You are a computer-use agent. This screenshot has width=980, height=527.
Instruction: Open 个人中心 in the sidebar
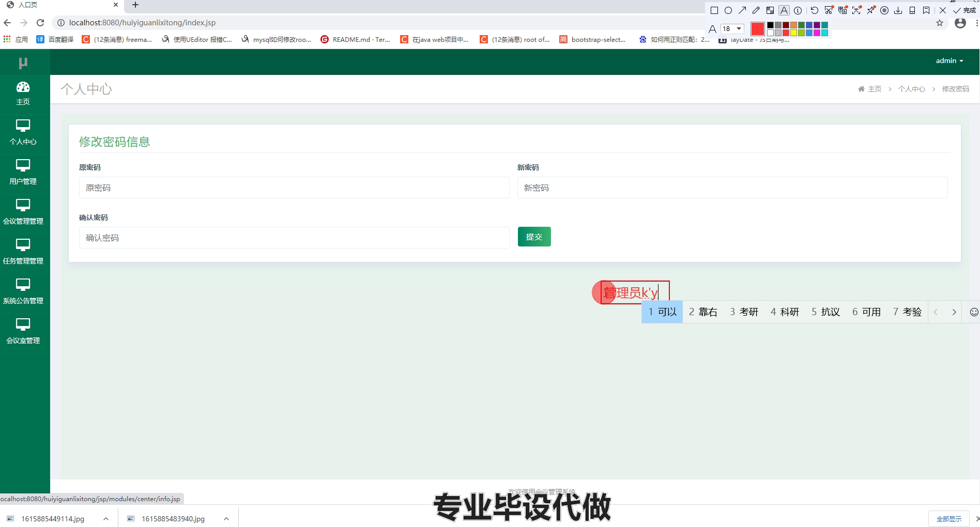coord(23,133)
